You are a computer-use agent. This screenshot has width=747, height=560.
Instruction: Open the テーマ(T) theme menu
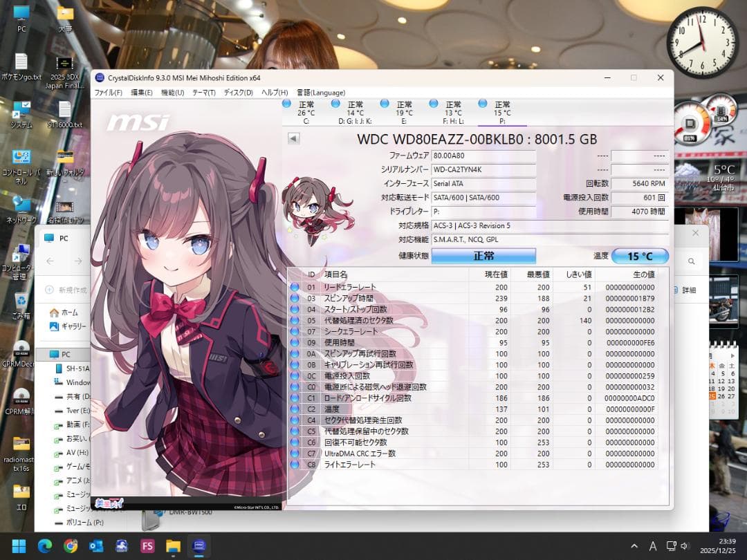tap(203, 93)
